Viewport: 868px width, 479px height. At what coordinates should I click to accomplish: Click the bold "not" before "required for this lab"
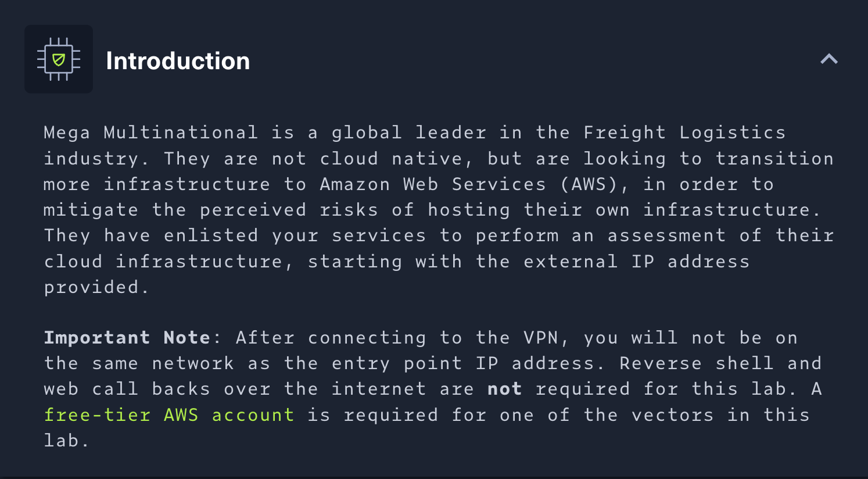tap(504, 389)
